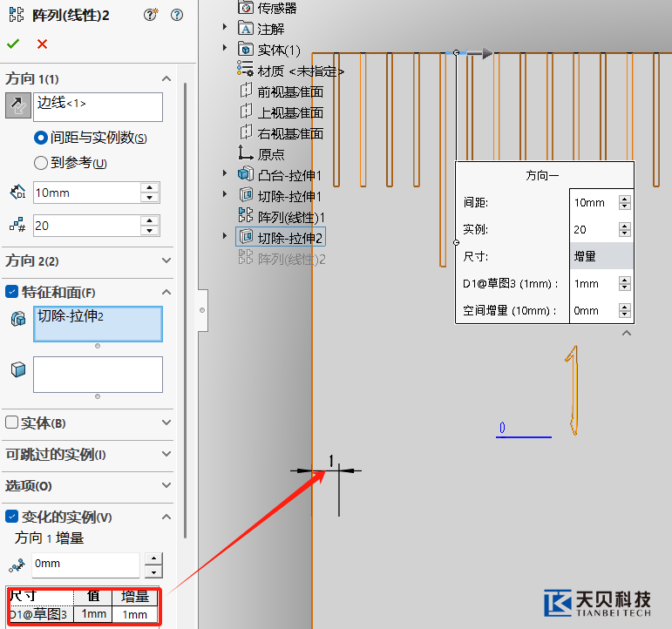Open detailed help icon with star
The width and height of the screenshot is (672, 629).
pyautogui.click(x=151, y=15)
